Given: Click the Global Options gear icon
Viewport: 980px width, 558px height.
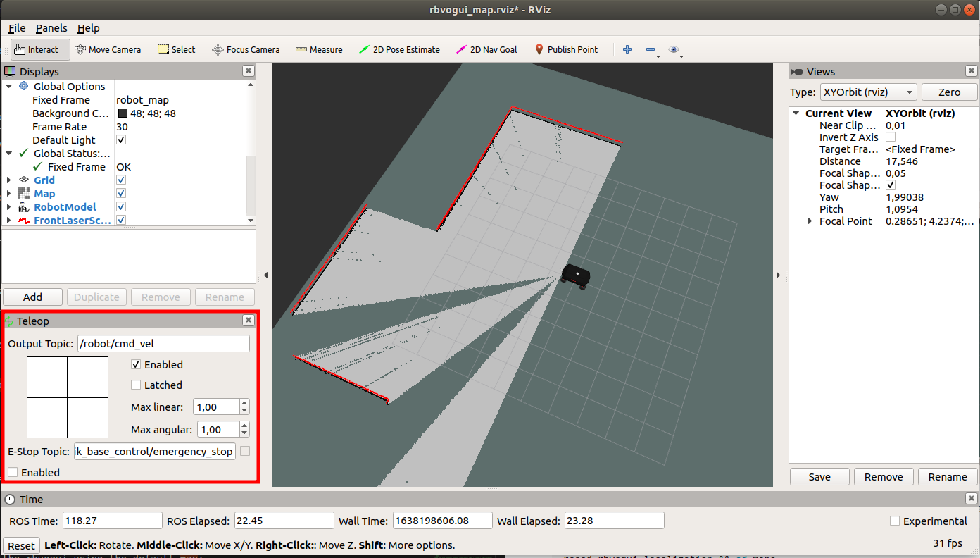Looking at the screenshot, I should (23, 86).
